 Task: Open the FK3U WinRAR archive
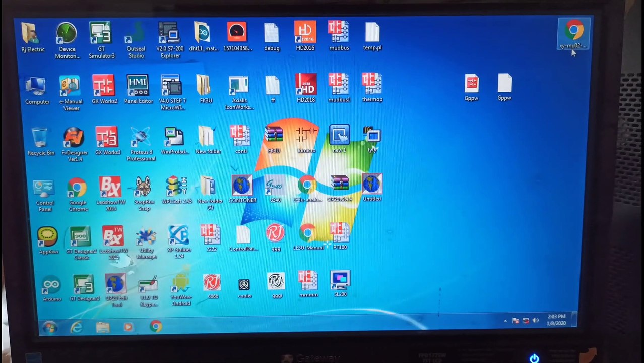pos(274,139)
